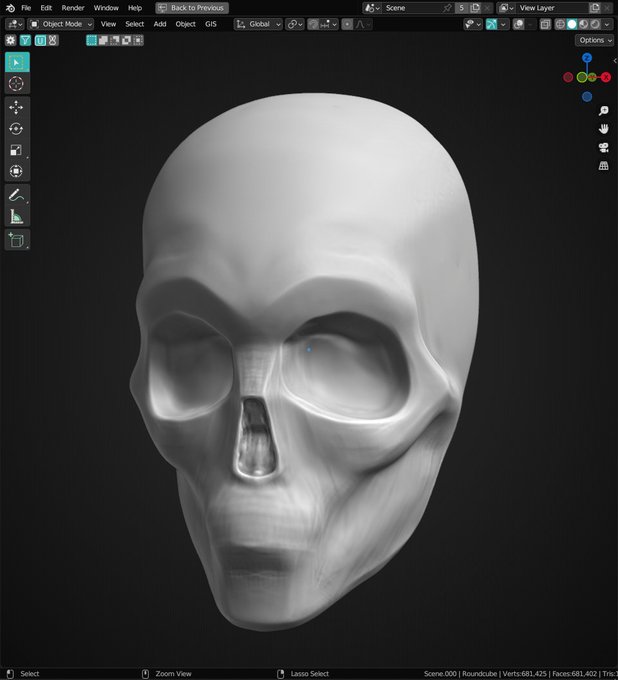
Task: Select the Measure tool
Action: 17,216
